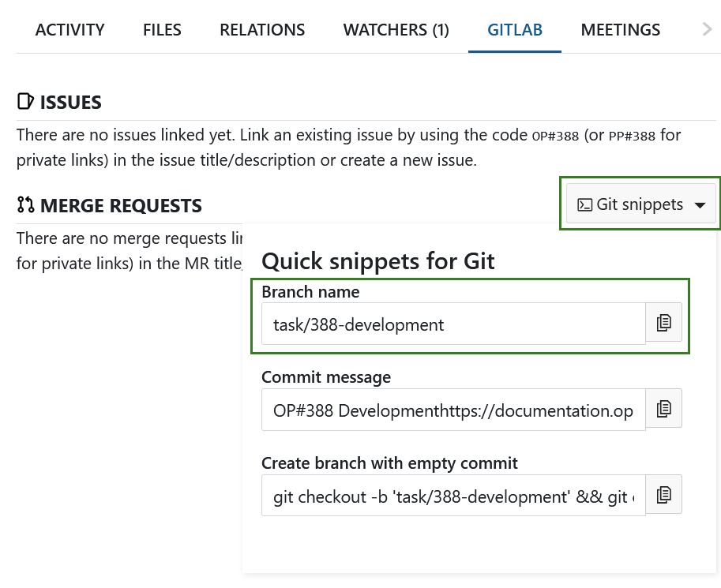Click the Issues section bookmark icon
Viewport: 721px width, 588px height.
[24, 101]
